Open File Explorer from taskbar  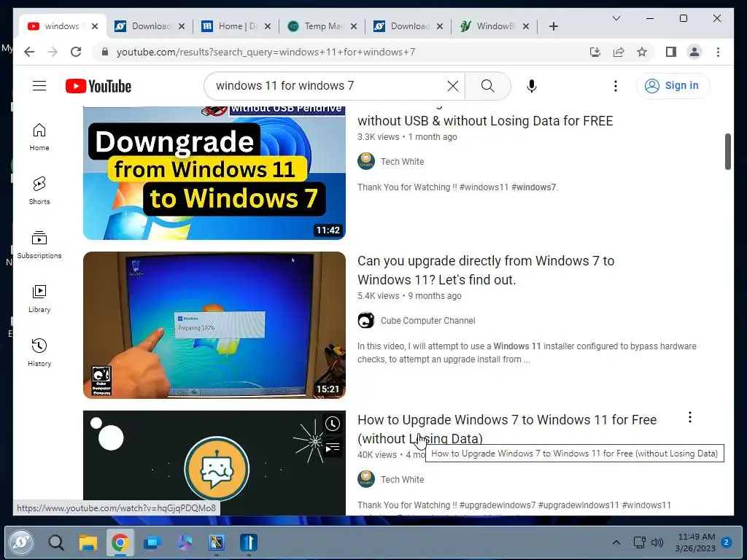(x=88, y=542)
